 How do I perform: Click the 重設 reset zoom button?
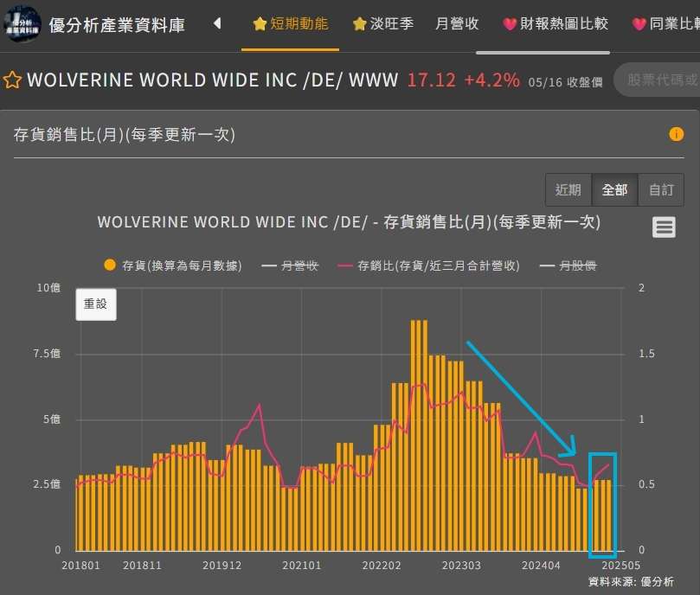pos(96,304)
